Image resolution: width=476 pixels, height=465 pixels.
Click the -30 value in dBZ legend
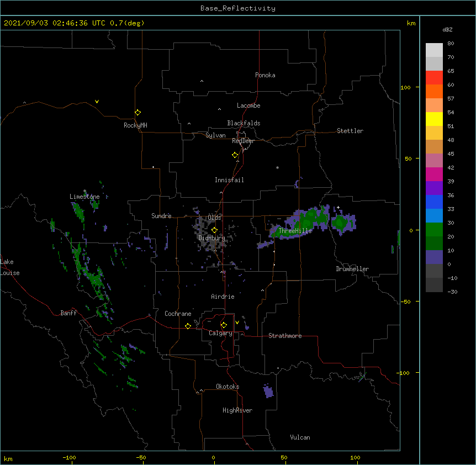click(452, 292)
